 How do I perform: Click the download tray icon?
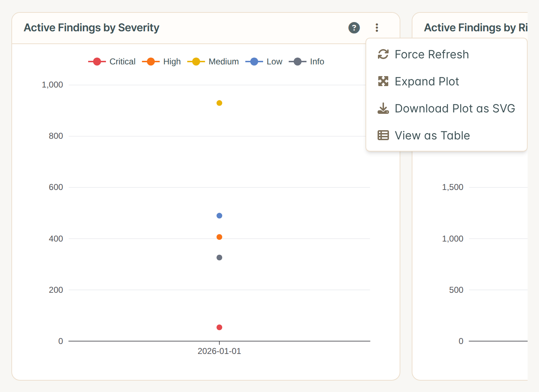point(383,108)
